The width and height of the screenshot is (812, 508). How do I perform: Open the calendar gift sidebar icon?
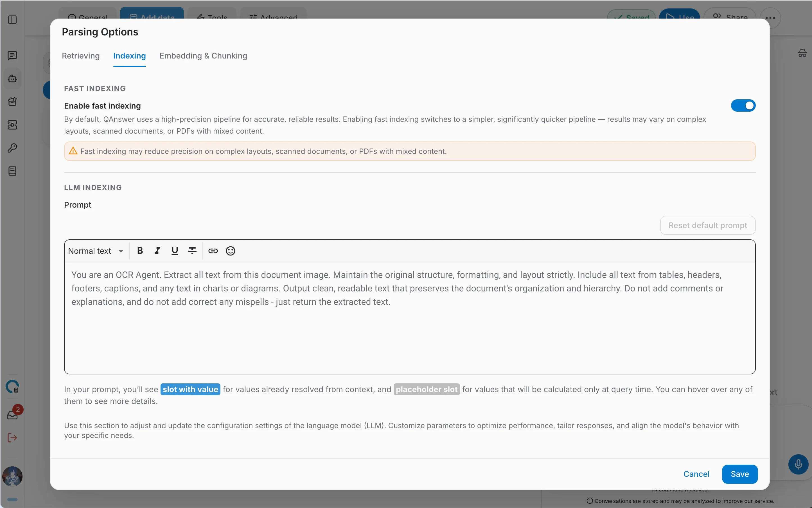(12, 102)
